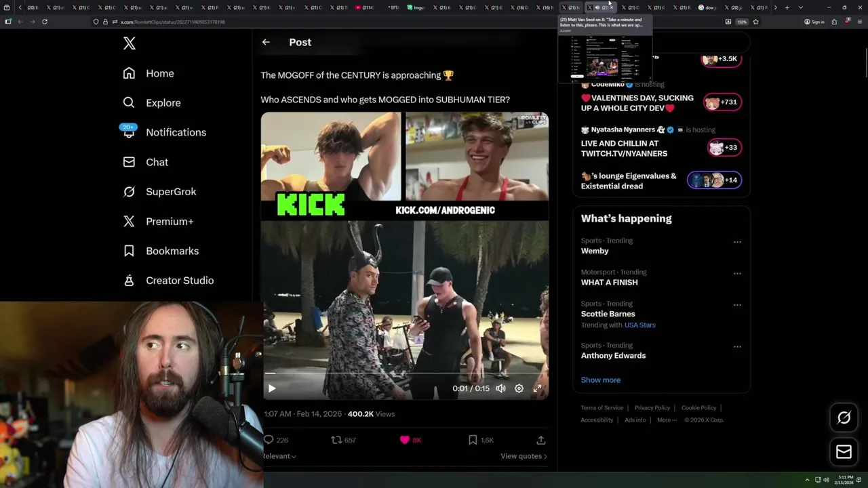Bookmark this page with the star icon

[755, 22]
